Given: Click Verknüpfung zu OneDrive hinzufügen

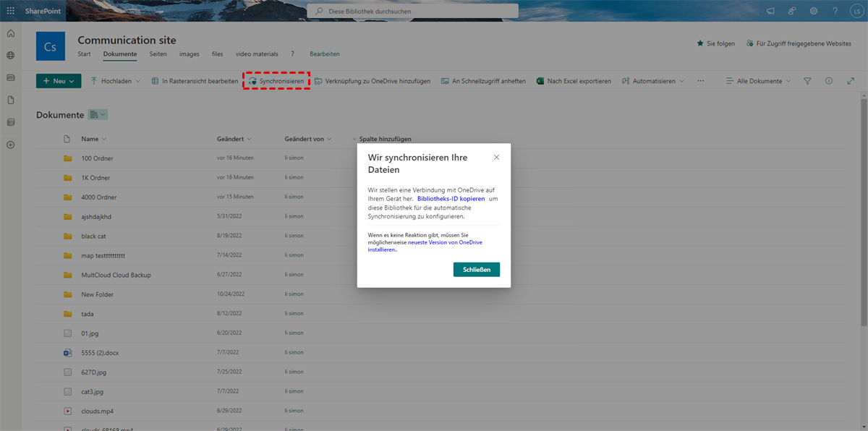Looking at the screenshot, I should click(373, 81).
